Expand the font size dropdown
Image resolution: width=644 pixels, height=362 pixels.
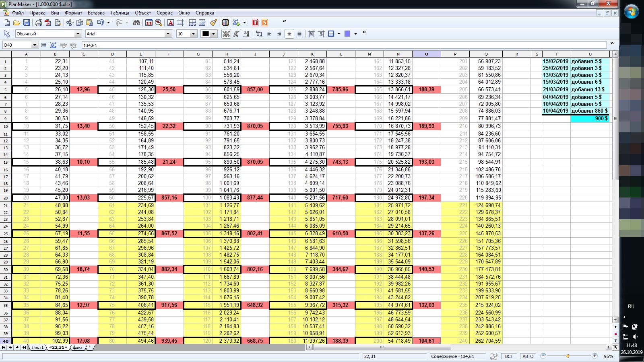click(193, 34)
